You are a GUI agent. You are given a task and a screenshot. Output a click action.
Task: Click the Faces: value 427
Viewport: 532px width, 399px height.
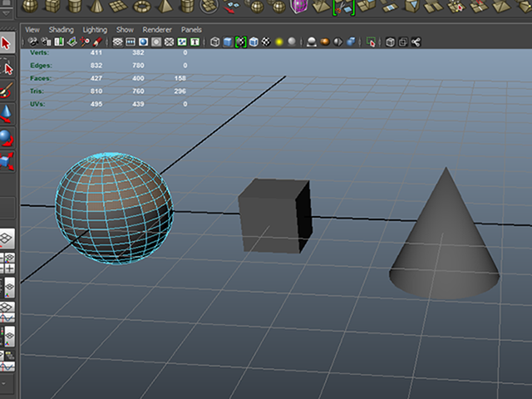[96, 78]
